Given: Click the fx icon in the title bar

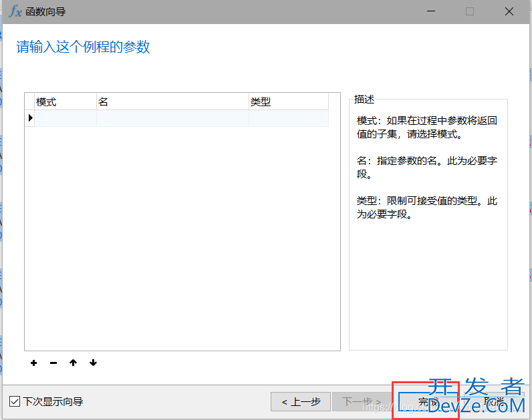Looking at the screenshot, I should tap(15, 11).
